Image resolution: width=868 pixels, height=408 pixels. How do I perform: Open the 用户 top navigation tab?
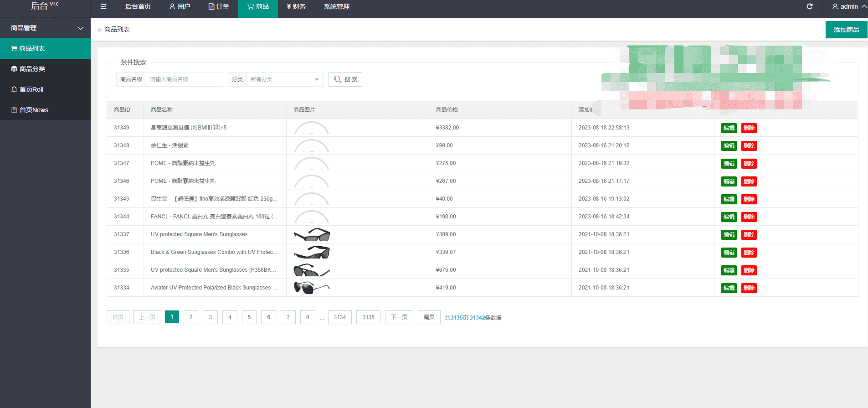(x=180, y=6)
